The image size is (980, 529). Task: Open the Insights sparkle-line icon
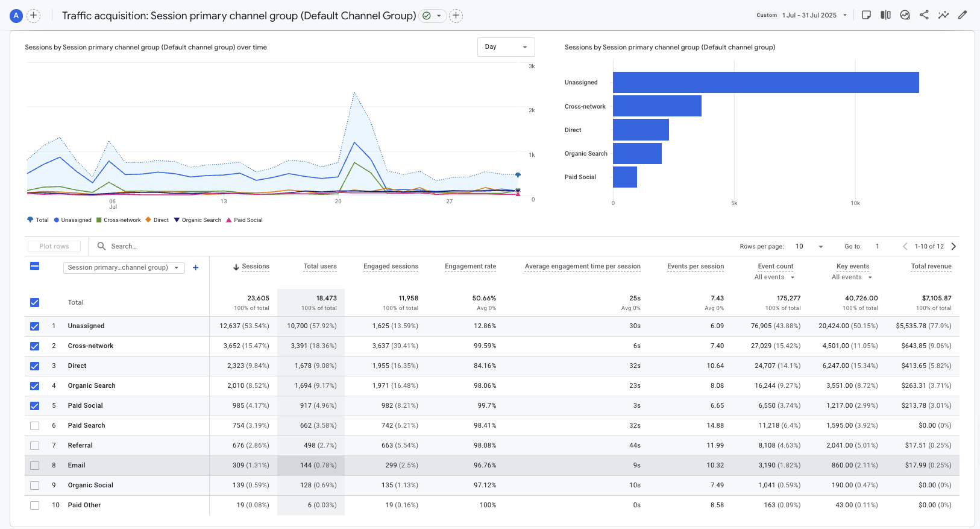943,15
